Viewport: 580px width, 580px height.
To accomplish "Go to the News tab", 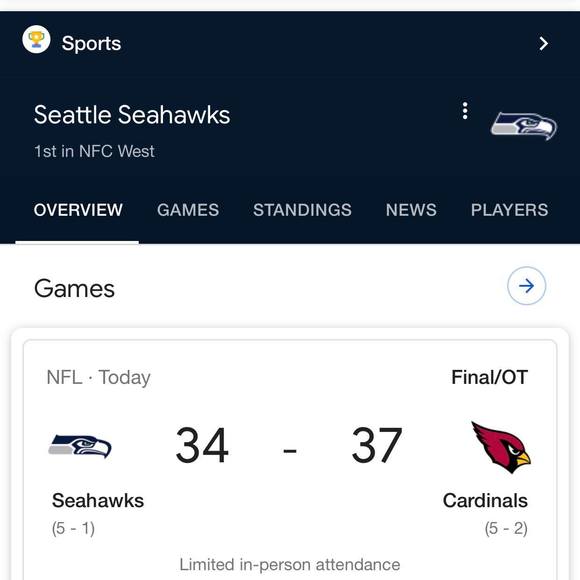I will pos(411,210).
